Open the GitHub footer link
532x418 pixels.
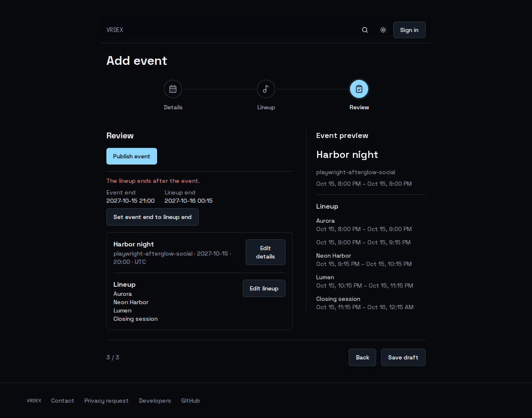pos(190,401)
